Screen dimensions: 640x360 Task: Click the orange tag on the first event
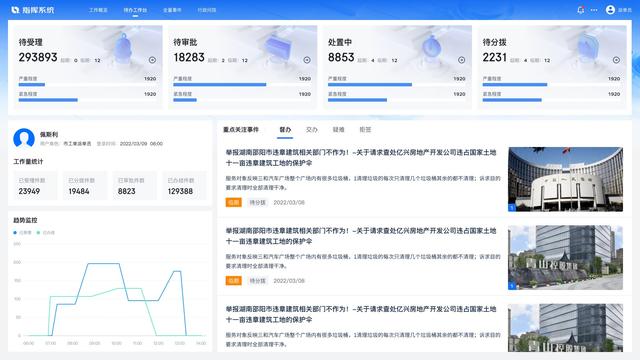[233, 202]
